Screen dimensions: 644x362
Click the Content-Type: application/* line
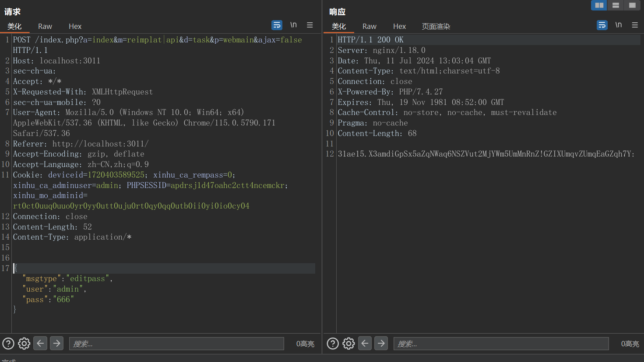tap(72, 237)
